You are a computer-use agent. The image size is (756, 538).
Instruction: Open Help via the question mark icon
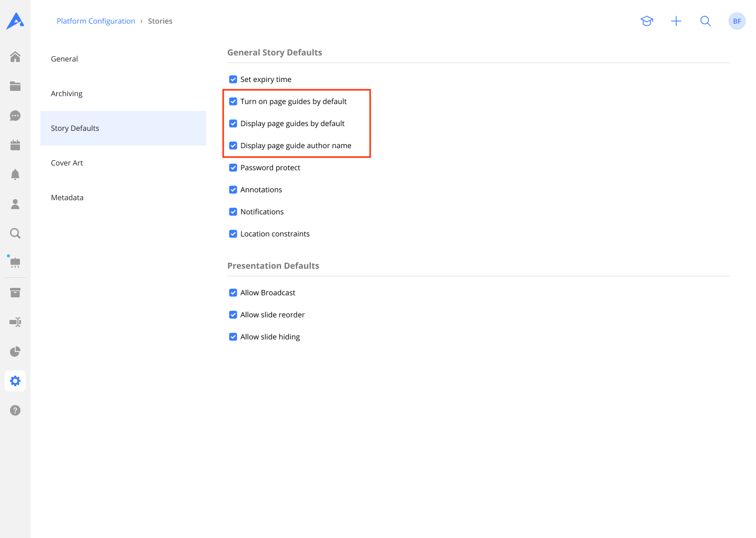click(15, 410)
